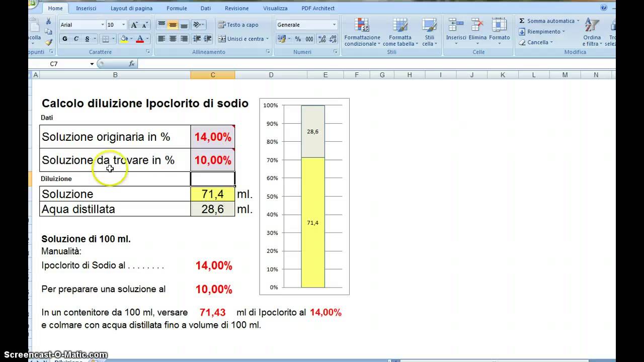This screenshot has height=362, width=644.
Task: Click the increase indent icon
Action: (x=208, y=39)
